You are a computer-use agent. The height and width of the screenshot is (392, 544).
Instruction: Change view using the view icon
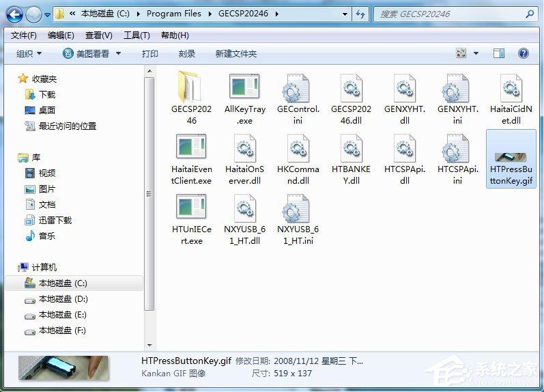(x=461, y=53)
